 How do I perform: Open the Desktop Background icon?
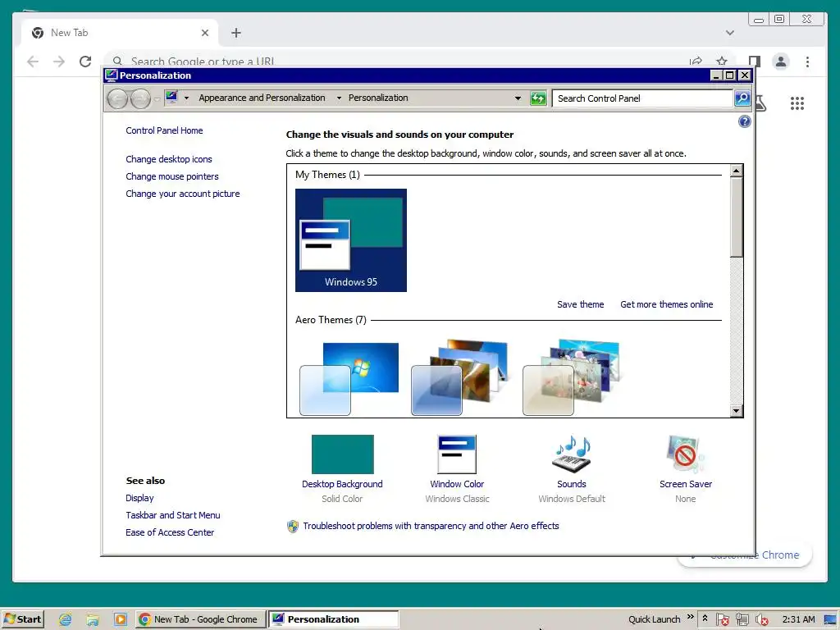click(343, 454)
